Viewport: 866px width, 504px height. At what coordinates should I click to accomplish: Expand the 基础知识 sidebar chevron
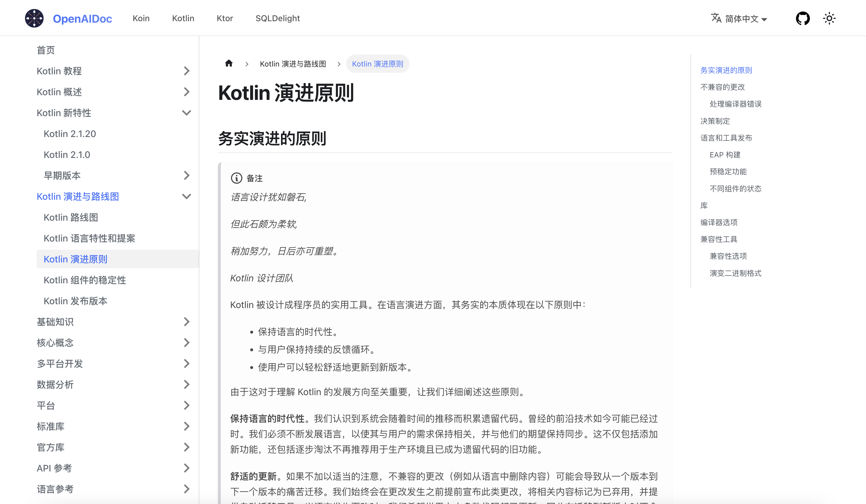(x=186, y=322)
